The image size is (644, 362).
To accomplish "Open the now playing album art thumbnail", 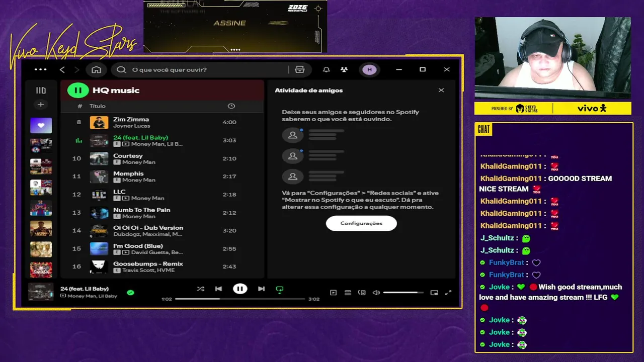I will click(41, 292).
